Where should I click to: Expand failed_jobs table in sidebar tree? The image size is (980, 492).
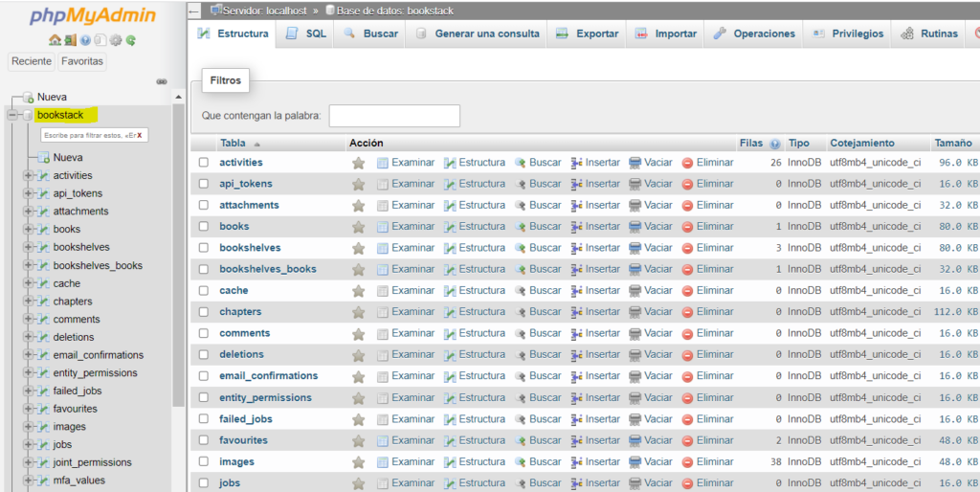click(x=28, y=391)
